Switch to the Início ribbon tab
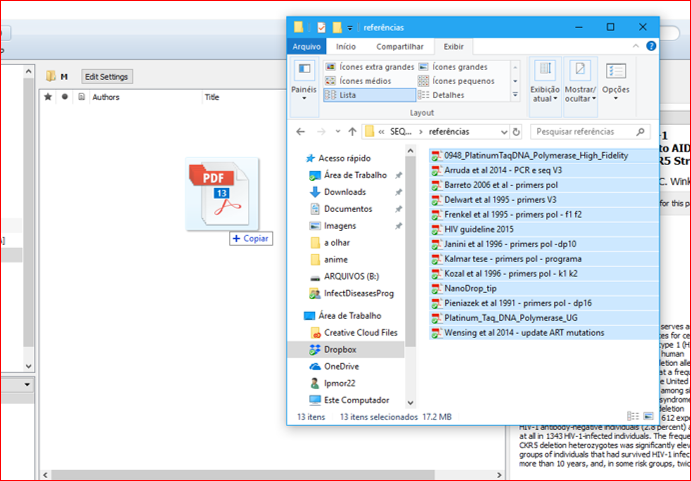The width and height of the screenshot is (691, 481). [x=346, y=47]
